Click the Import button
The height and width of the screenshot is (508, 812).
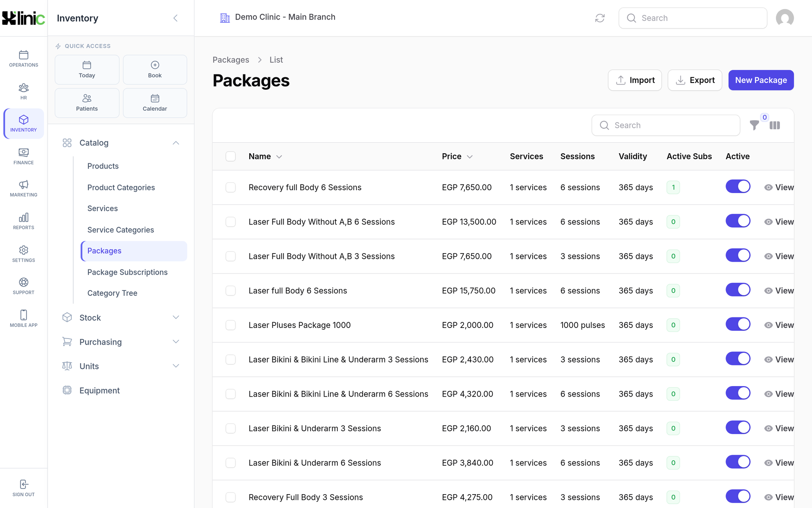pyautogui.click(x=635, y=80)
